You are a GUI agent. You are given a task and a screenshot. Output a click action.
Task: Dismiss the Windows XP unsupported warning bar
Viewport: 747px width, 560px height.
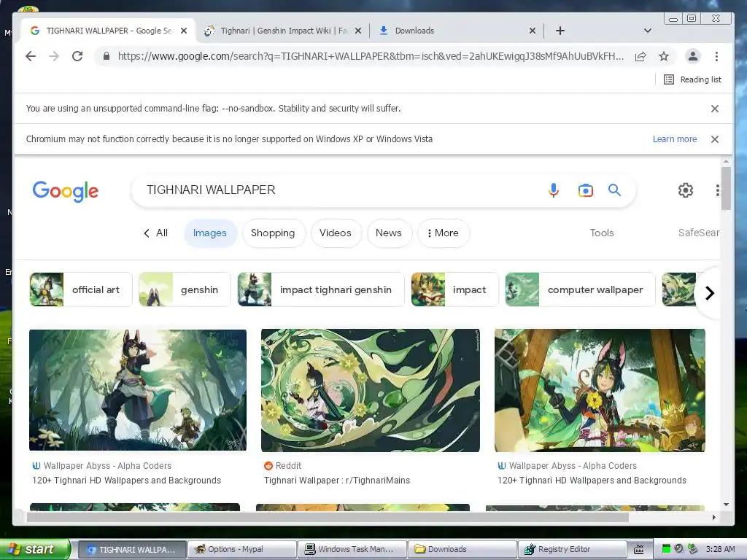(x=715, y=139)
